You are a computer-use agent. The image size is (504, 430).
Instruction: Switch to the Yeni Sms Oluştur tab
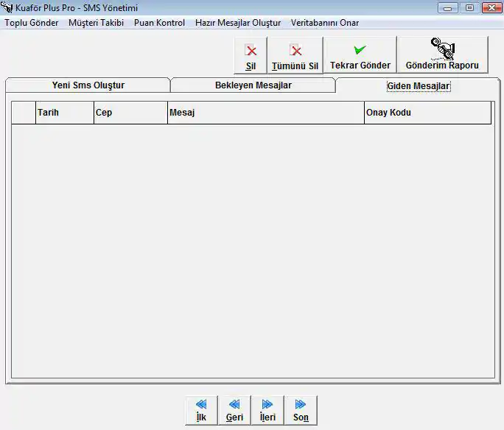88,85
